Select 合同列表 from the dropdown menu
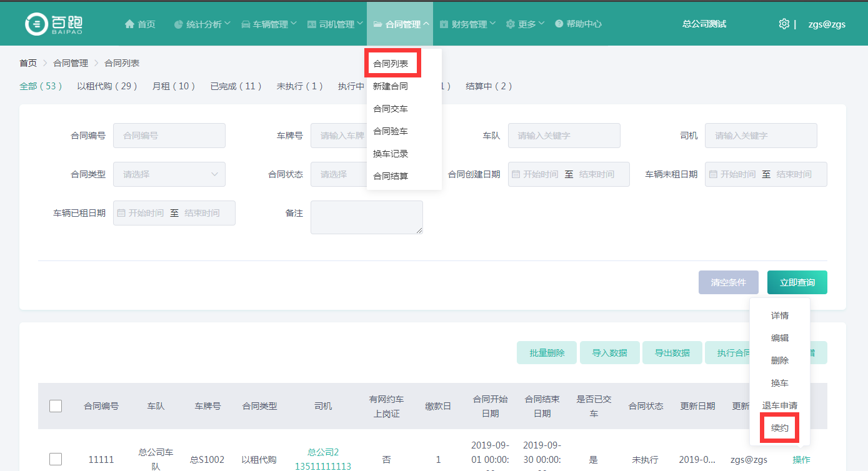The image size is (868, 471). click(x=391, y=64)
